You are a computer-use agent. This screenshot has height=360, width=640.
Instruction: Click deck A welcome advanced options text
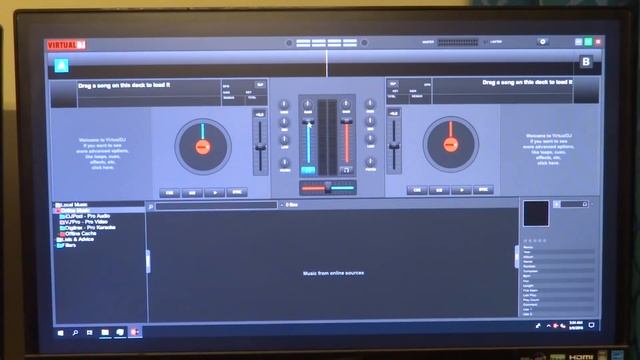coord(102,153)
